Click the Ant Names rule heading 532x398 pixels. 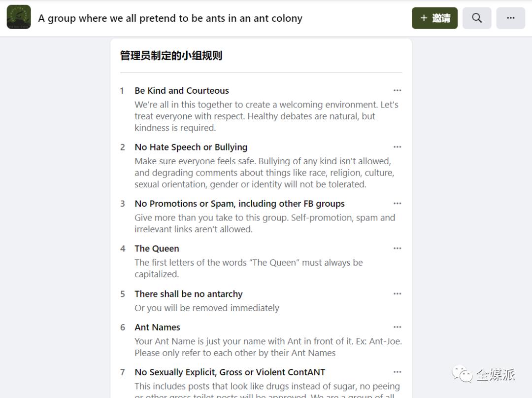point(157,327)
